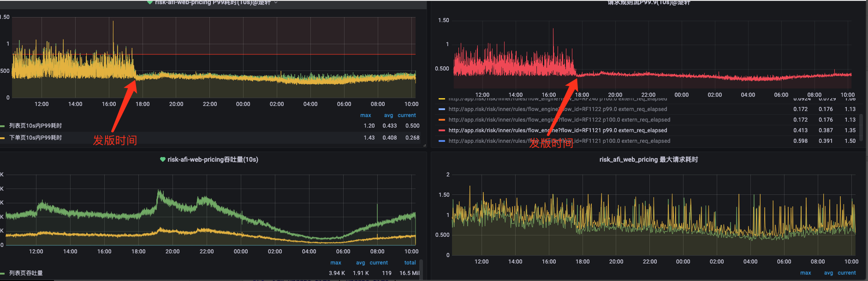Click current value 0.500 in P99耗时 legend
Viewport: 868px width, 281px height.
pyautogui.click(x=412, y=126)
